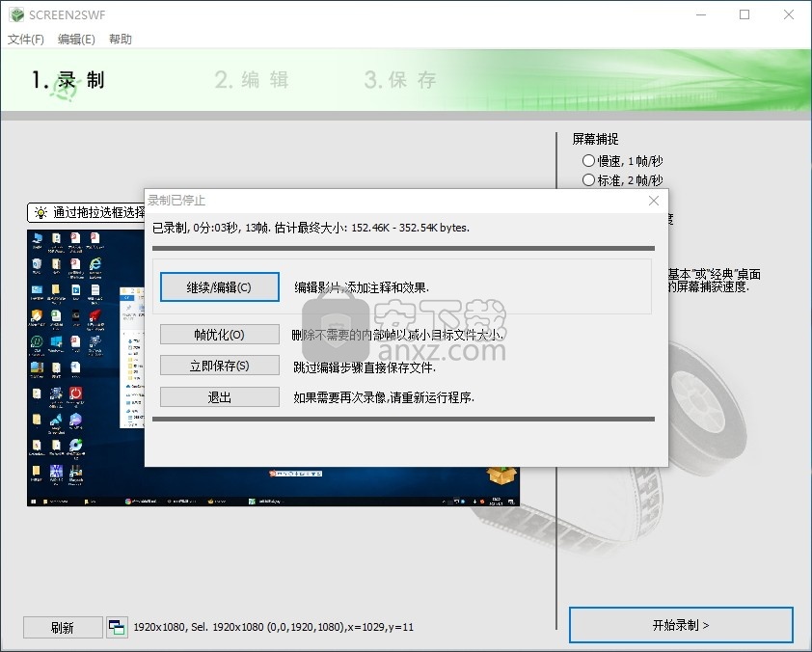Click the 已录制 recording summary text
Viewport: 812px width, 652px height.
tap(311, 228)
